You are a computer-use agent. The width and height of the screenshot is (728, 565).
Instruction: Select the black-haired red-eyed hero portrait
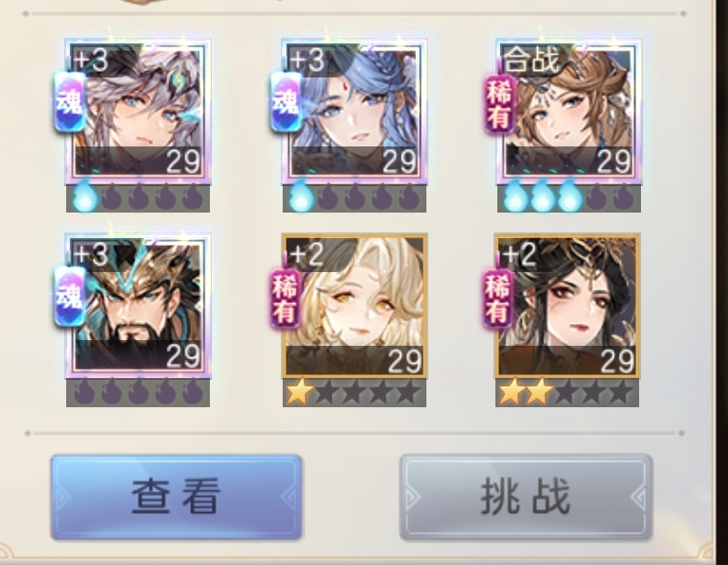[567, 307]
